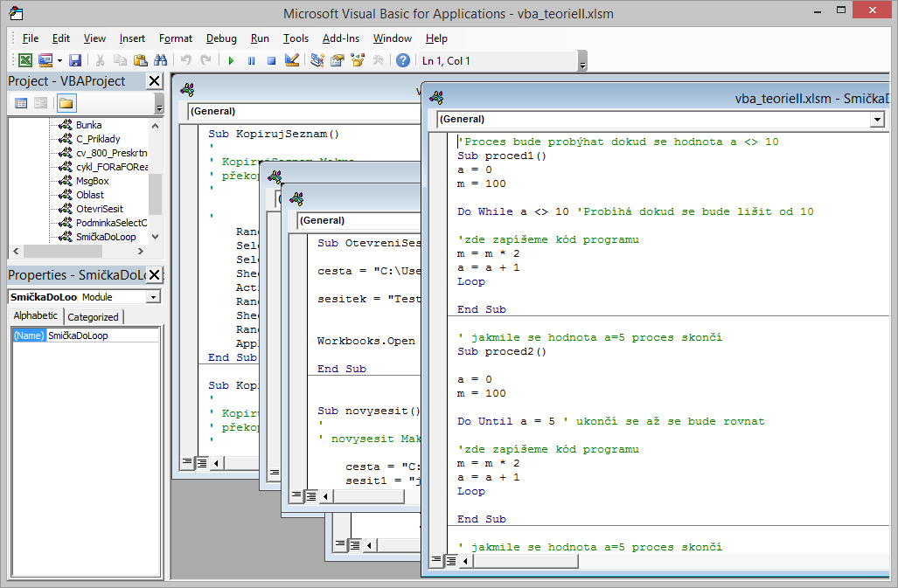Toggle Procedure View in KopirujSeznam window
Image resolution: width=898 pixels, height=588 pixels.
tap(187, 462)
